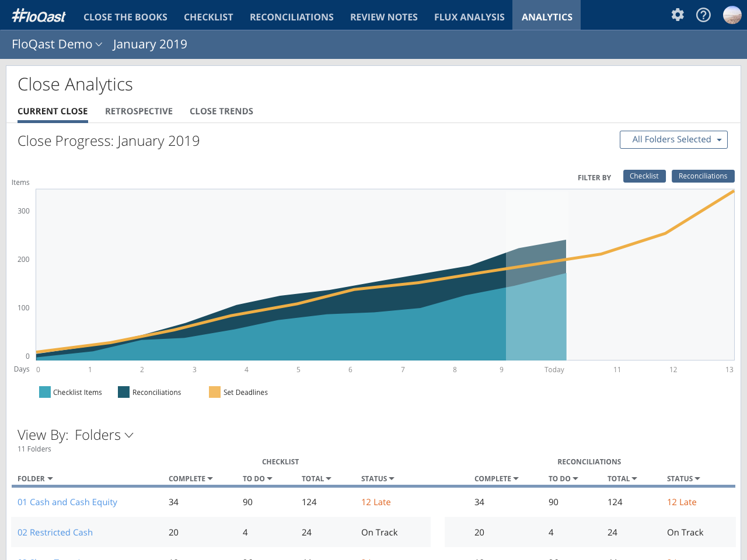The height and width of the screenshot is (560, 747).
Task: Open Flux Analysis page
Action: [x=469, y=17]
